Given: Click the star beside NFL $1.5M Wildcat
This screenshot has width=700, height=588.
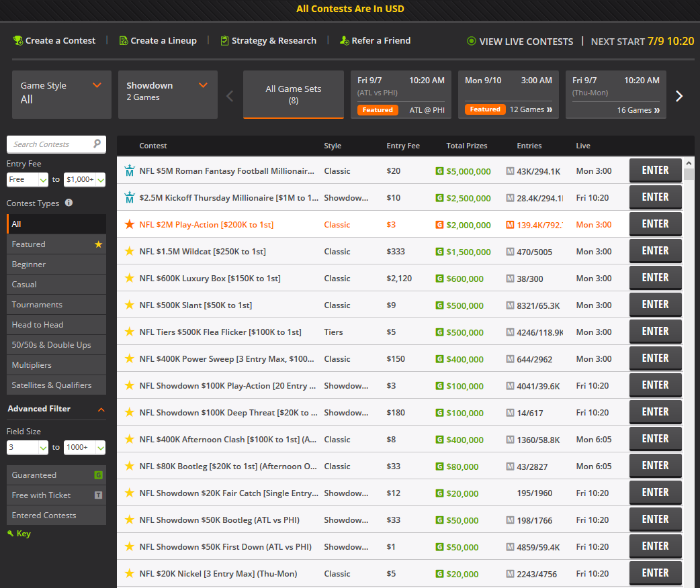Looking at the screenshot, I should pos(130,251).
